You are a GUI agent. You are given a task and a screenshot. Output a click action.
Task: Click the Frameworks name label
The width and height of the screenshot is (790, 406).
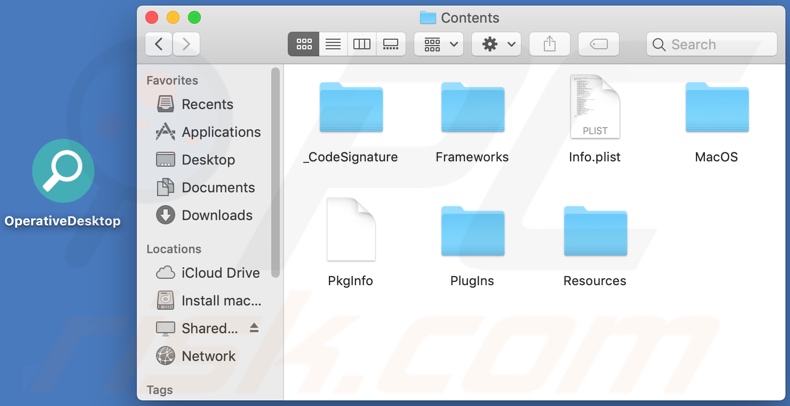[472, 157]
